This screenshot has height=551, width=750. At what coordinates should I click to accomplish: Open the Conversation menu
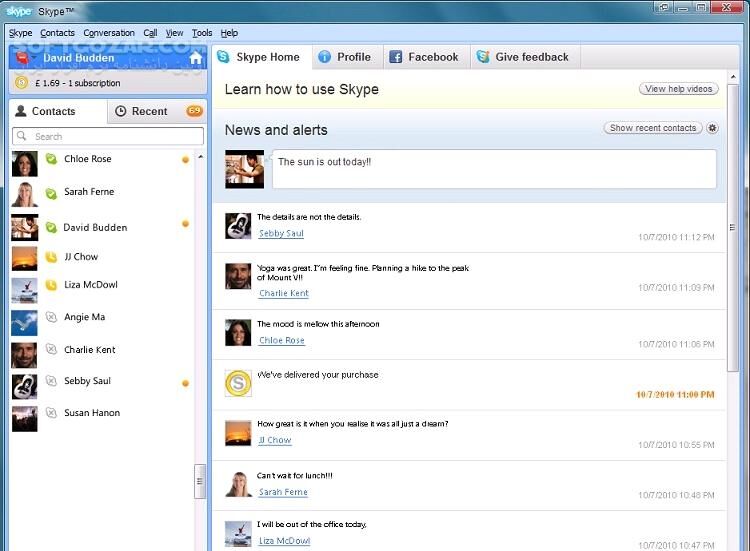(109, 33)
